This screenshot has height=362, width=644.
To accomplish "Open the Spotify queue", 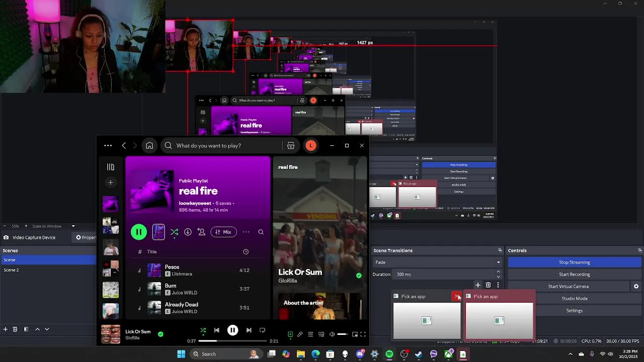I will [x=310, y=334].
